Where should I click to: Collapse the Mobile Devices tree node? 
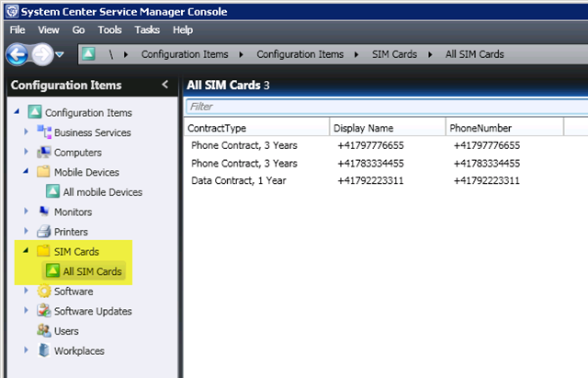click(x=27, y=172)
